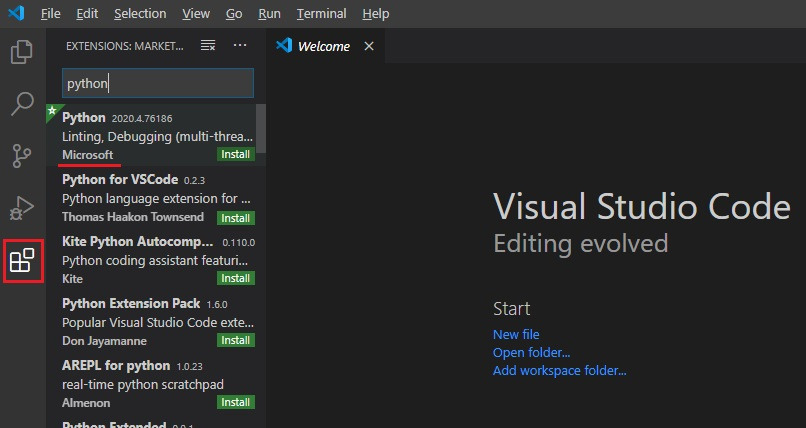The width and height of the screenshot is (806, 428).
Task: Open the Terminal menu
Action: pos(321,13)
